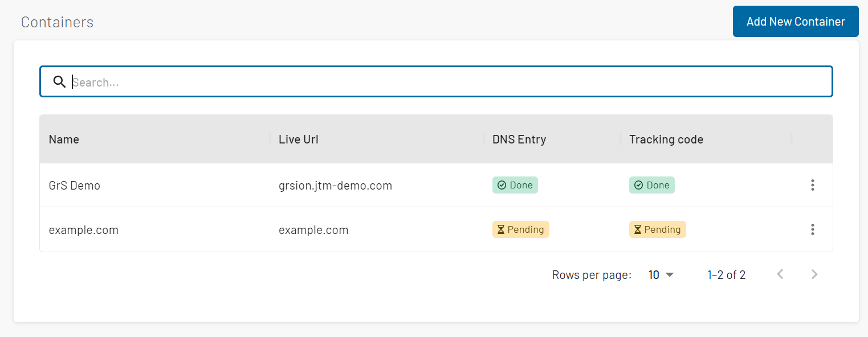
Task: Open the three-dot menu for GrS Demo
Action: (812, 185)
